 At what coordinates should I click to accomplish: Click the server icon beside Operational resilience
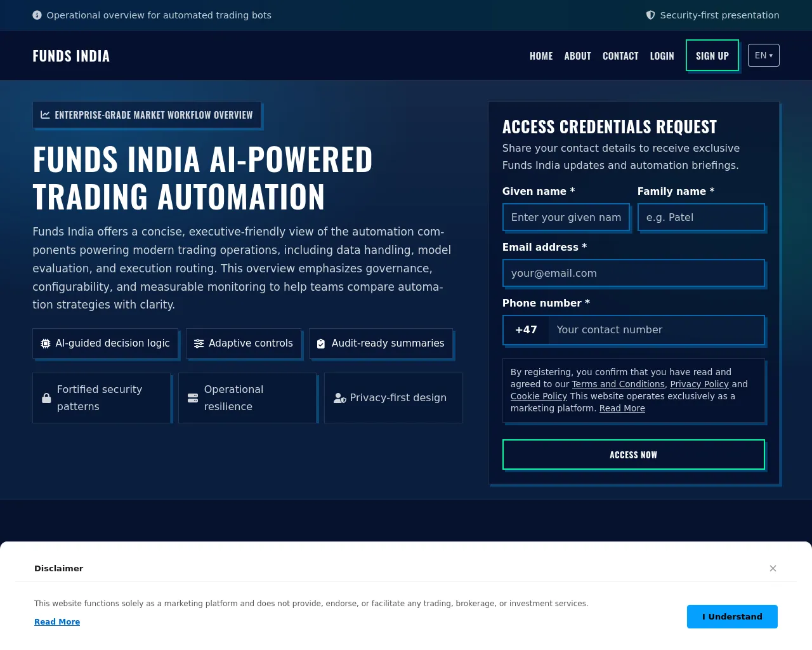193,398
